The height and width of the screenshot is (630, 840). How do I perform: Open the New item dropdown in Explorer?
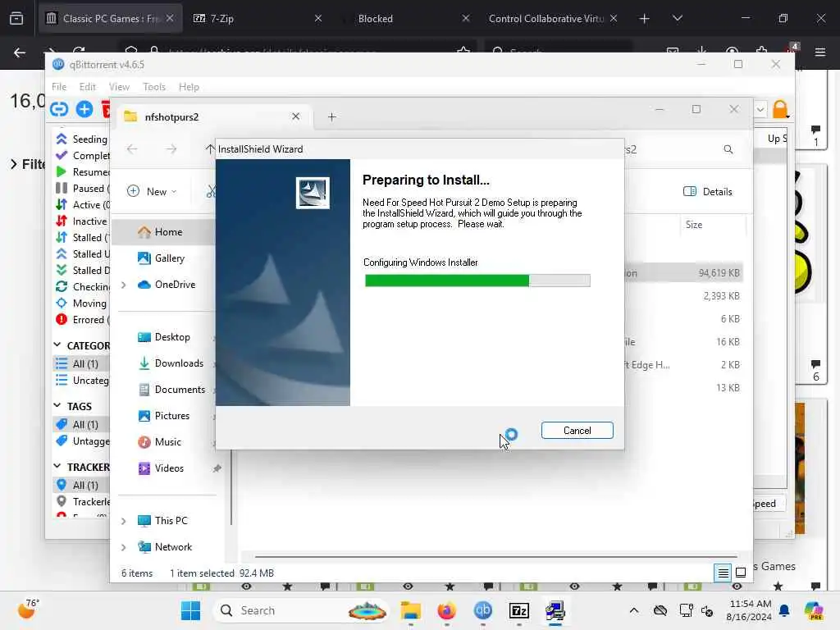[x=152, y=191]
